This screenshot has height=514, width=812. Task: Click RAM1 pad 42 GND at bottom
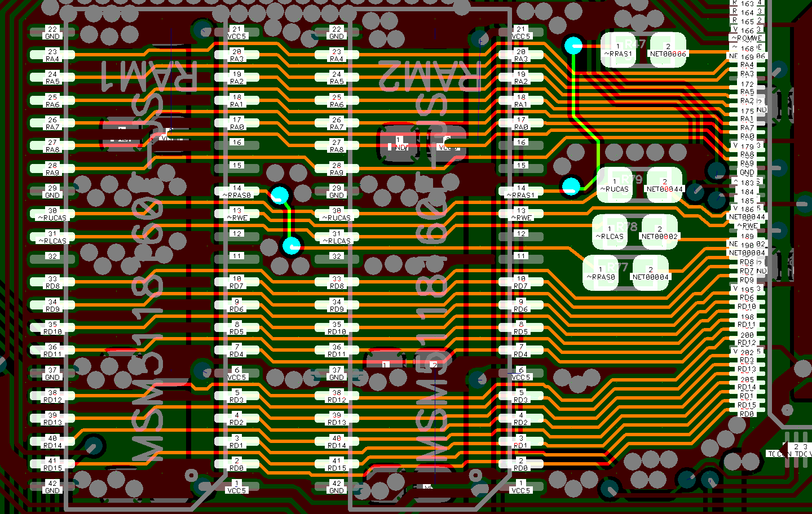click(x=52, y=487)
